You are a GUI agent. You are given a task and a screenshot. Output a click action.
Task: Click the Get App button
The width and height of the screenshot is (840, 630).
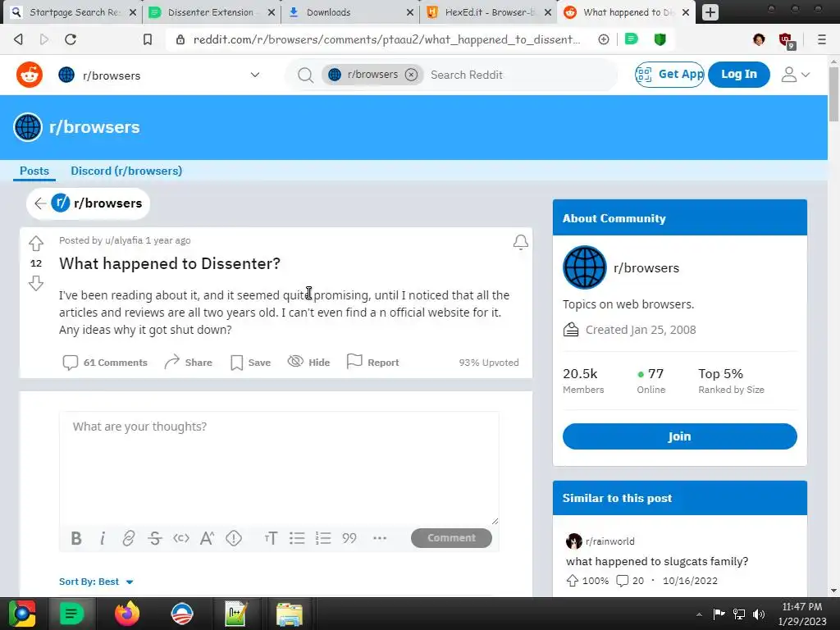(x=669, y=75)
